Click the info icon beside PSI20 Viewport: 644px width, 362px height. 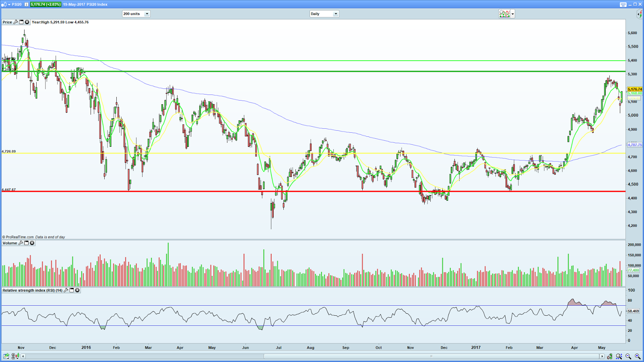click(27, 4)
